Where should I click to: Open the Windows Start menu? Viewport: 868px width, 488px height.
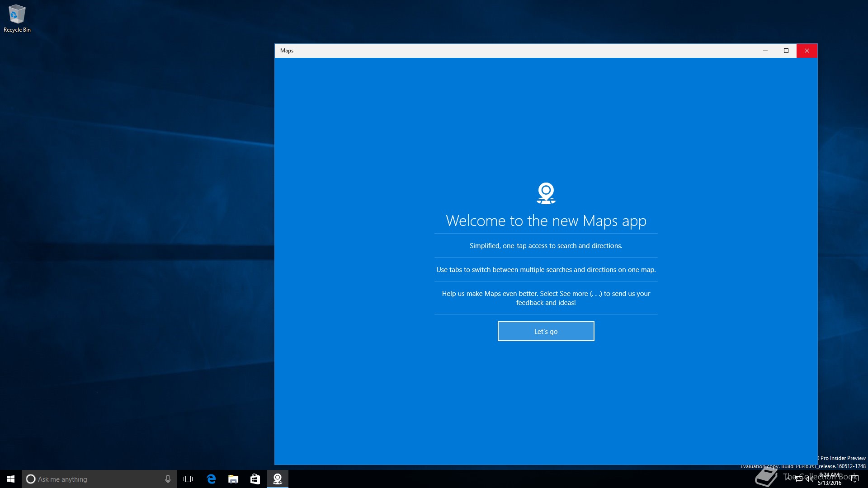pos(11,479)
